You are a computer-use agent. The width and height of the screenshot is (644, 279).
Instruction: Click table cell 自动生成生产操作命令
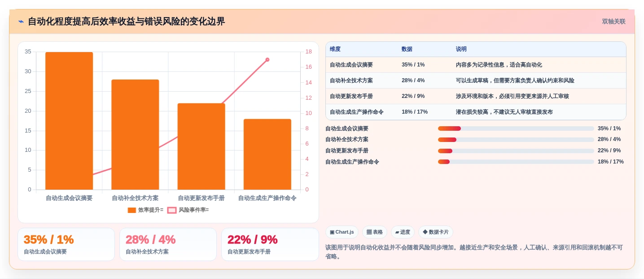coord(357,112)
